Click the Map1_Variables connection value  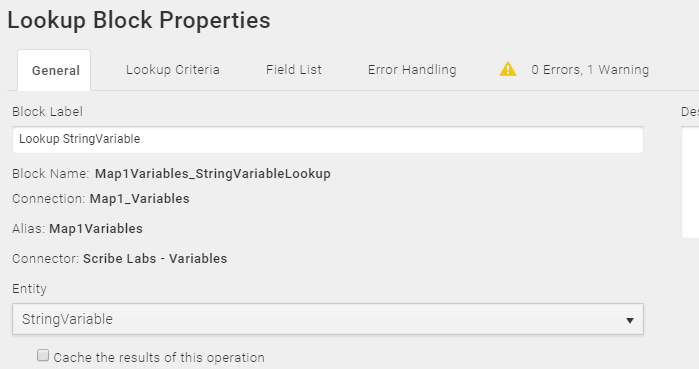click(x=140, y=199)
